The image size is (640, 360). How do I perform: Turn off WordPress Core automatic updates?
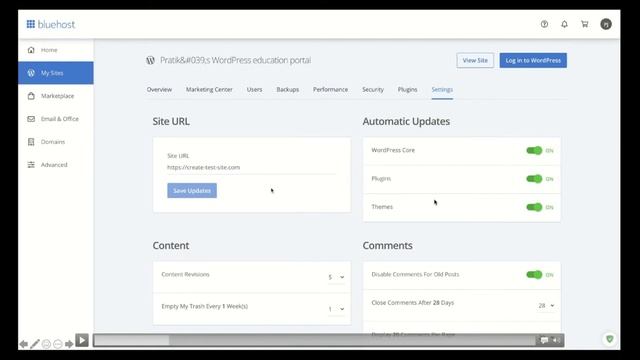coord(534,151)
